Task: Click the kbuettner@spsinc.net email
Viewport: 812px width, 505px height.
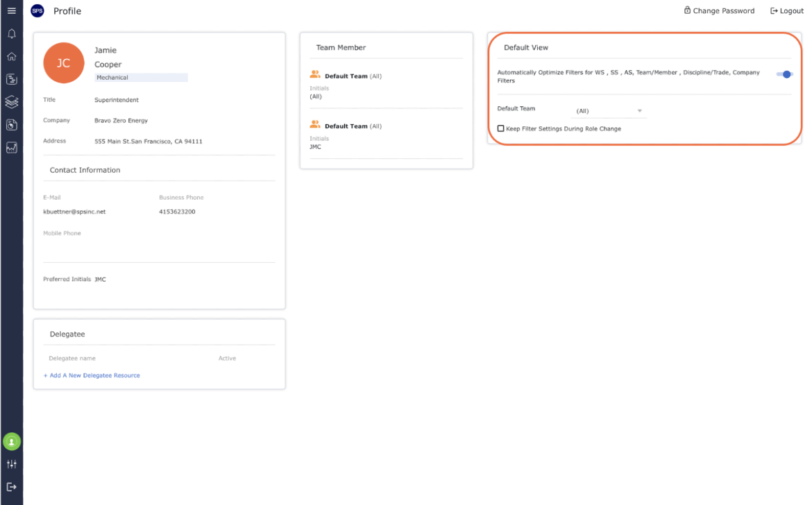Action: (x=74, y=212)
